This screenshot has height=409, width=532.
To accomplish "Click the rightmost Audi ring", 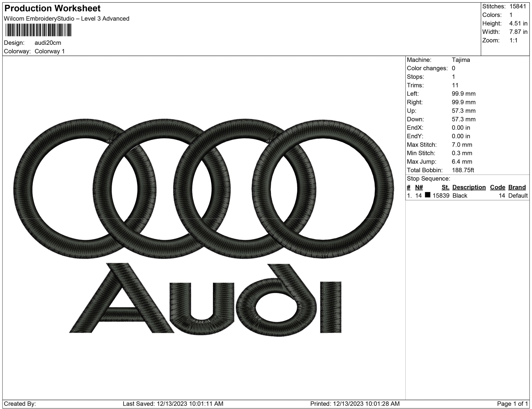I will point(384,189).
